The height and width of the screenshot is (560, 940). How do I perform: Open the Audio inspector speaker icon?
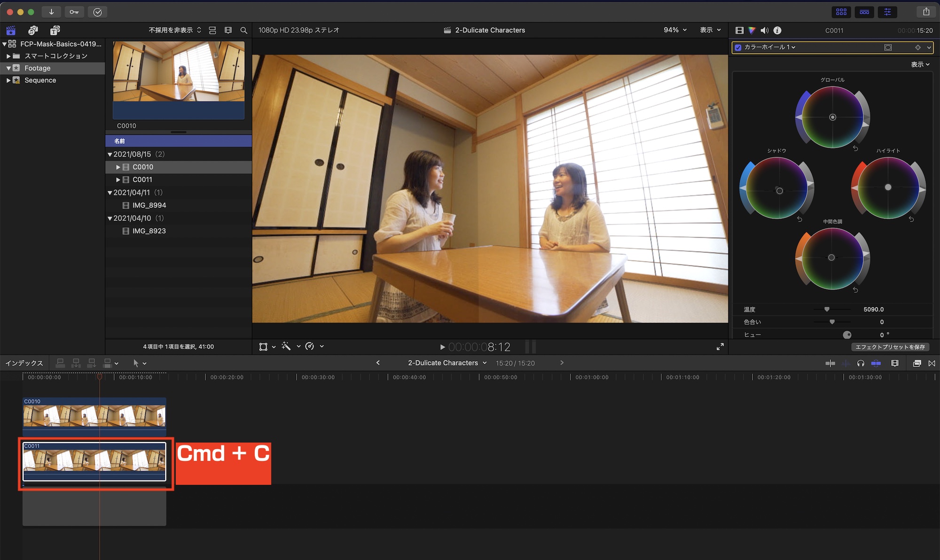click(765, 31)
